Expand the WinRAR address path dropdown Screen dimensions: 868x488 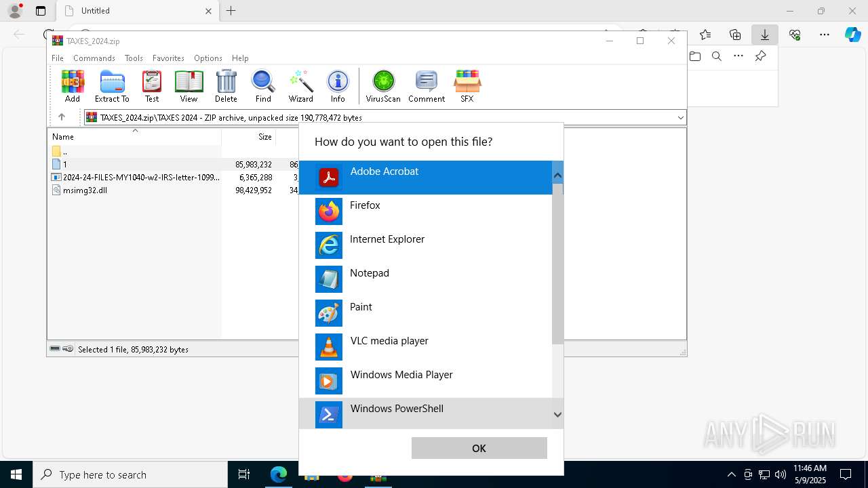pos(680,118)
